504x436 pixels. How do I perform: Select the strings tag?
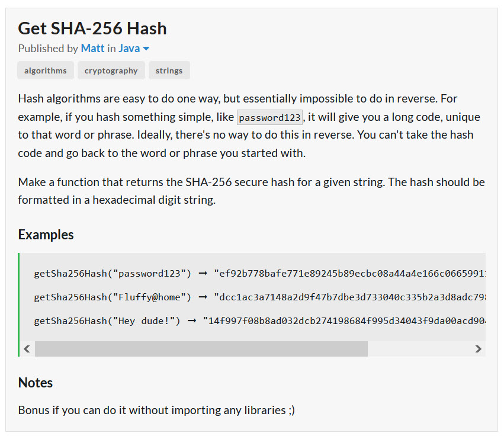(169, 70)
